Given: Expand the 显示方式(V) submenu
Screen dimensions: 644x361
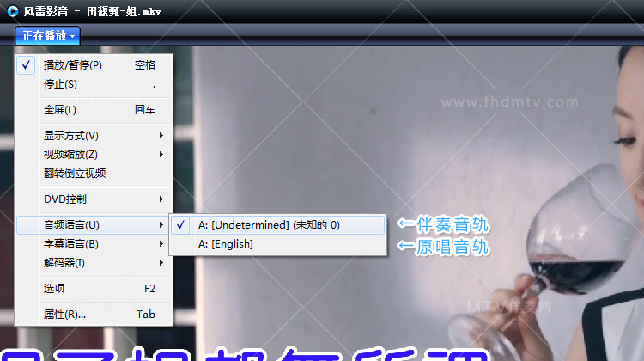Looking at the screenshot, I should (x=94, y=136).
